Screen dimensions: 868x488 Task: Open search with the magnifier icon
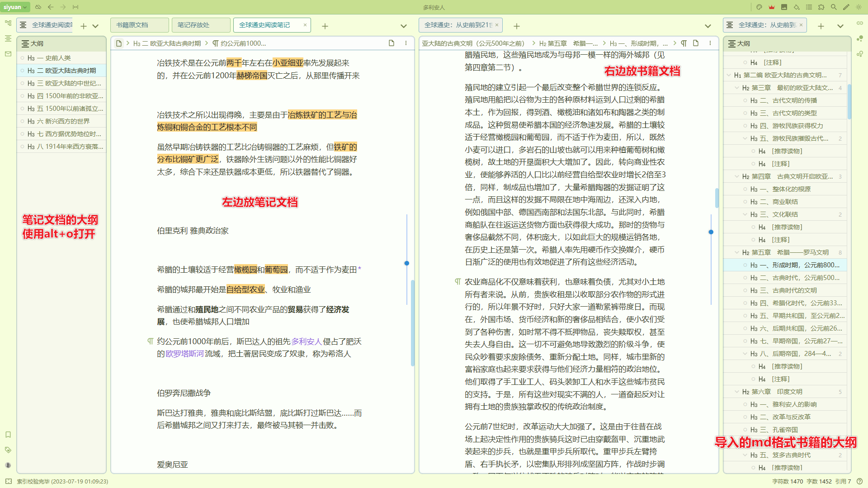click(x=834, y=7)
